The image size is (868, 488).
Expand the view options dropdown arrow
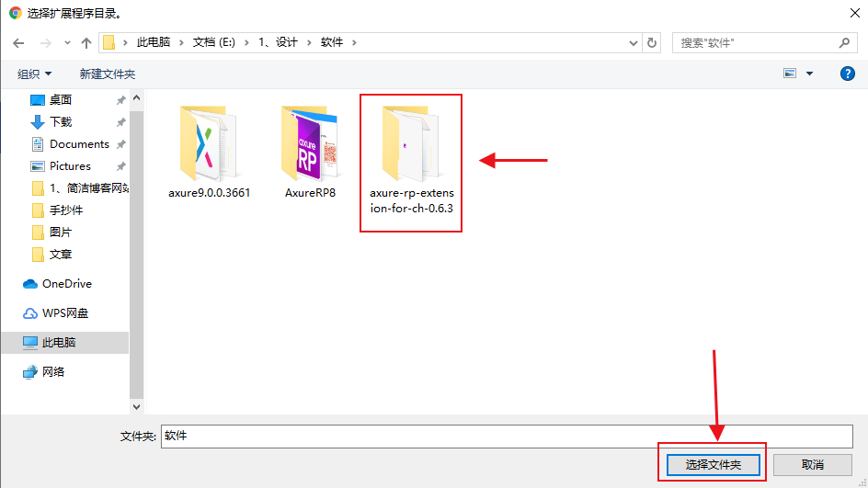pos(810,74)
